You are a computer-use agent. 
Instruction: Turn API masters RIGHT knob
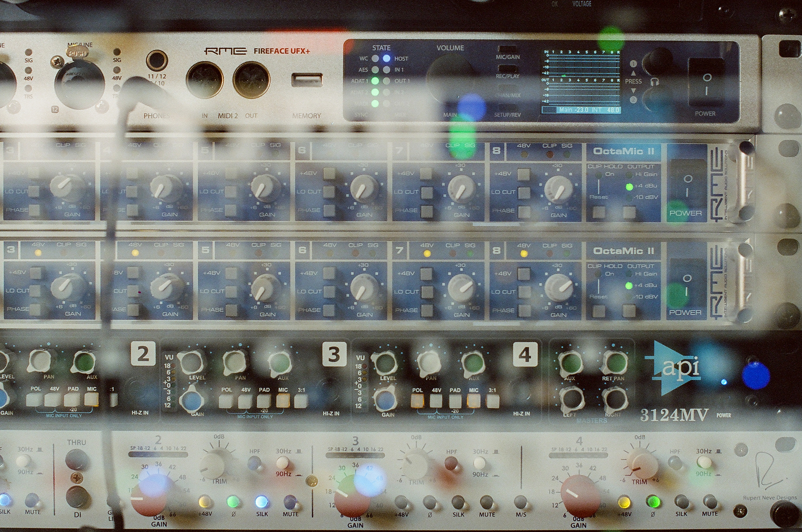615,399
